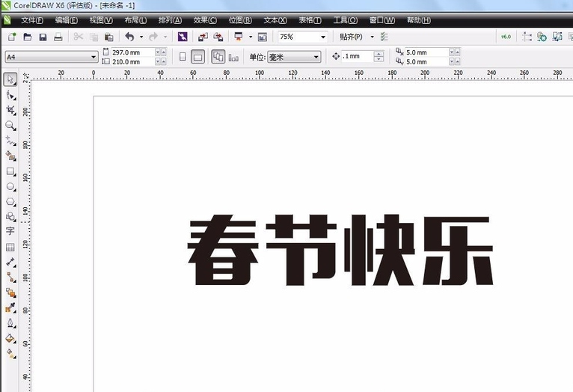The height and width of the screenshot is (392, 573).
Task: Activate the Text tool (字)
Action: pos(10,231)
